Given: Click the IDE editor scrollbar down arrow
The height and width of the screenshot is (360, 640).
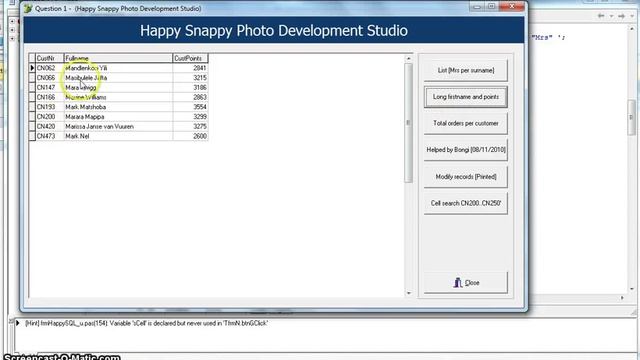Looking at the screenshot, I should 632,289.
